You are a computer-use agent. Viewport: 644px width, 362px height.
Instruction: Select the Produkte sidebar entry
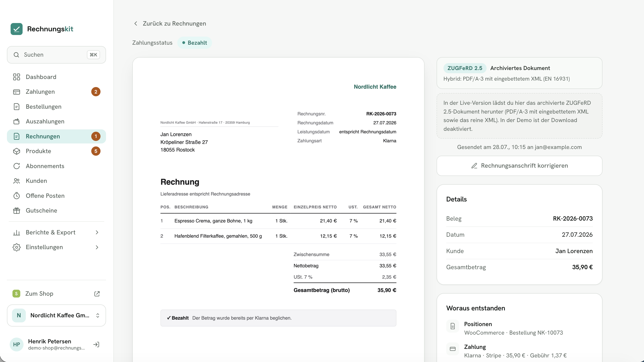[56, 151]
